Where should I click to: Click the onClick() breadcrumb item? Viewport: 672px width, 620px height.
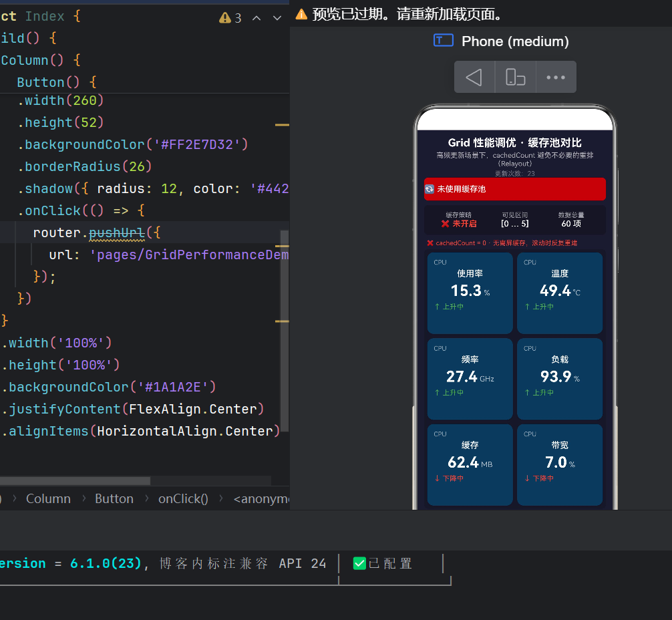183,498
